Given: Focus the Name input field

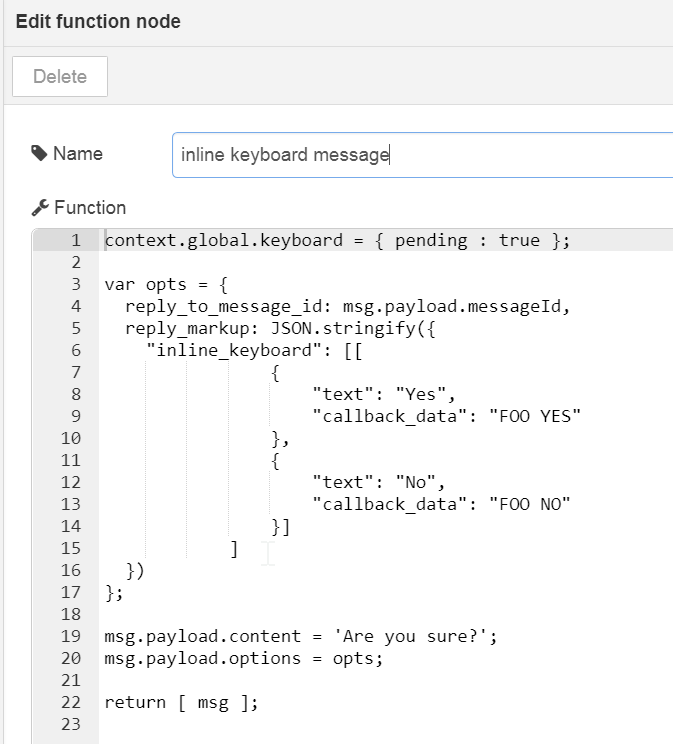Looking at the screenshot, I should (x=420, y=155).
